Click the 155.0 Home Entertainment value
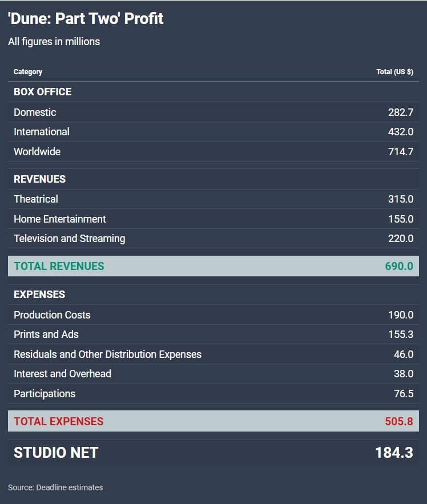The width and height of the screenshot is (427, 504). click(x=401, y=219)
